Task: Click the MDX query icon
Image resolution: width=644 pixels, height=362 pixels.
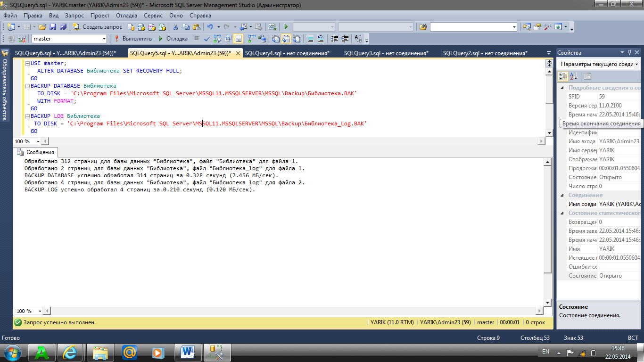Action: [x=141, y=27]
